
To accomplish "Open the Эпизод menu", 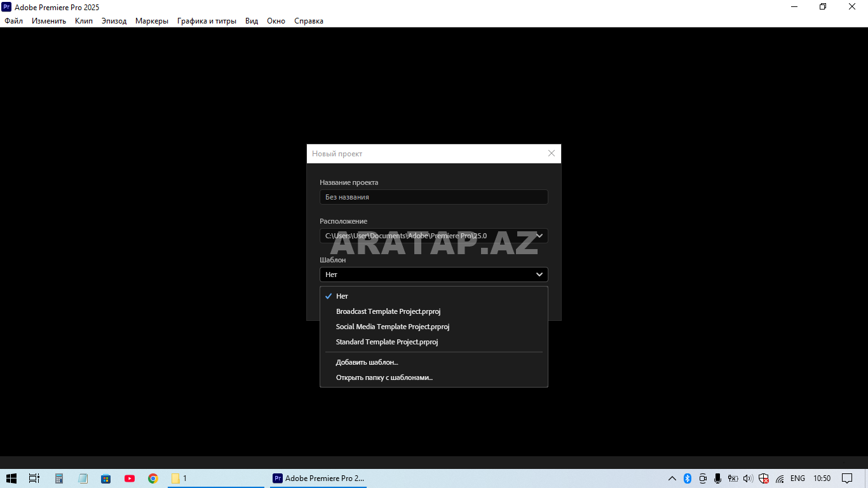I will point(114,21).
